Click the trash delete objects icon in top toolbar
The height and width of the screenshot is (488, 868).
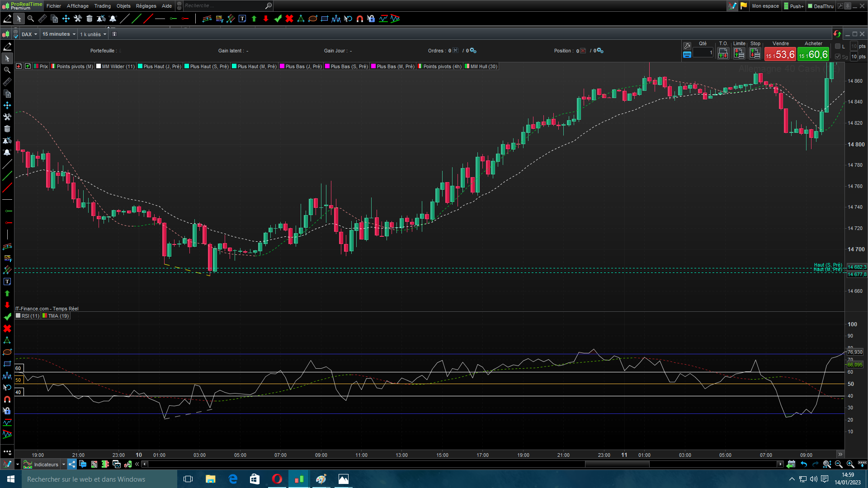90,19
